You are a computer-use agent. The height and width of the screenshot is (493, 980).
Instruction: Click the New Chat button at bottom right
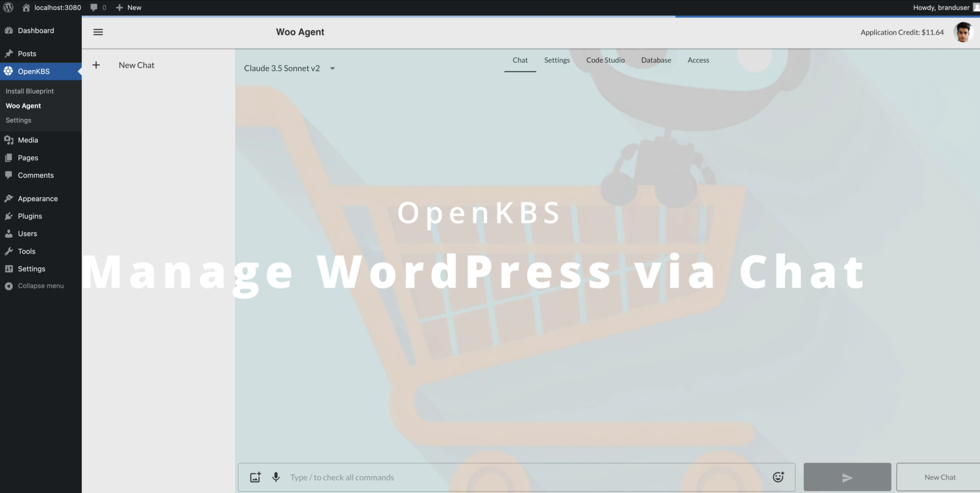938,477
